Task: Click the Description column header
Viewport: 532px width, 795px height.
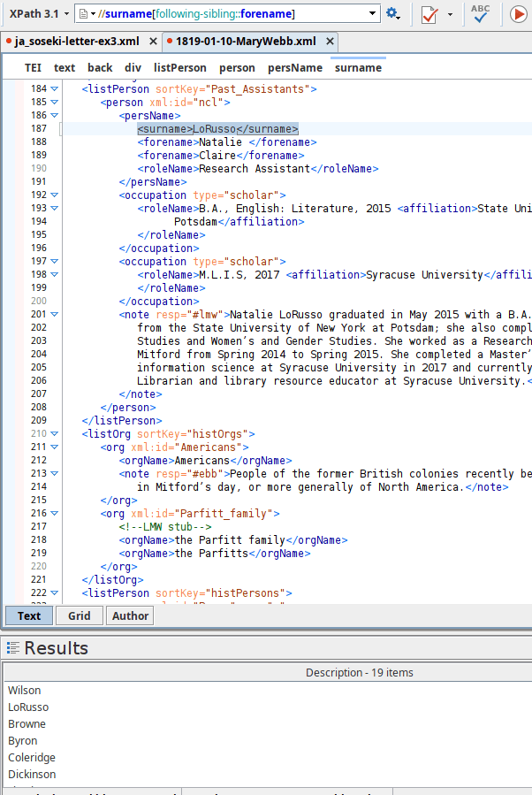Action: (x=359, y=672)
